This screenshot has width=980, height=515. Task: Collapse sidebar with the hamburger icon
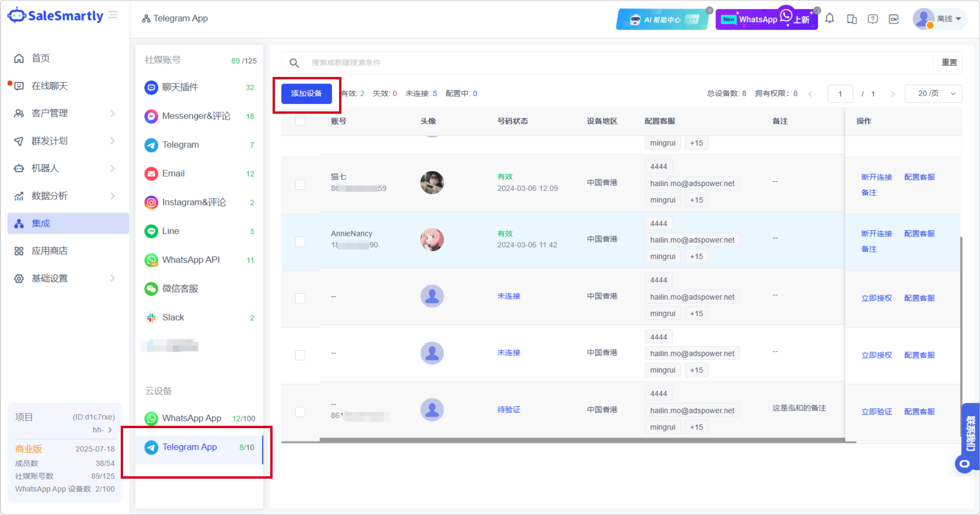tap(113, 15)
